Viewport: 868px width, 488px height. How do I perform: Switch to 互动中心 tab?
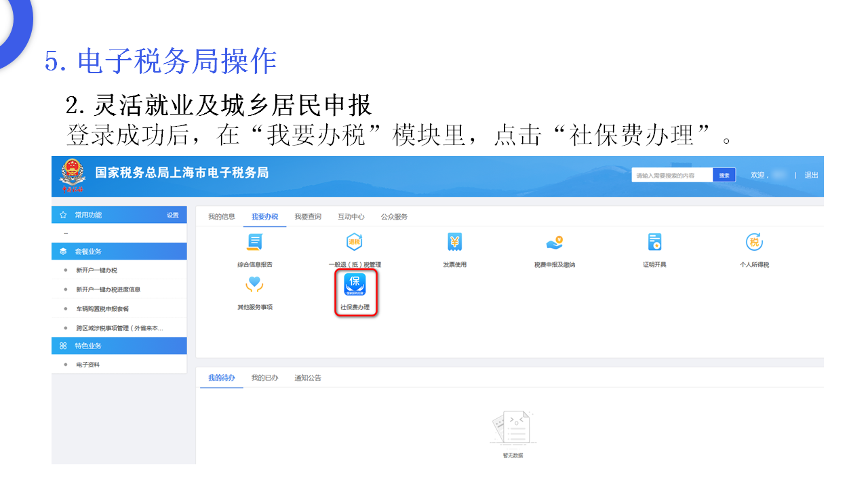click(351, 217)
